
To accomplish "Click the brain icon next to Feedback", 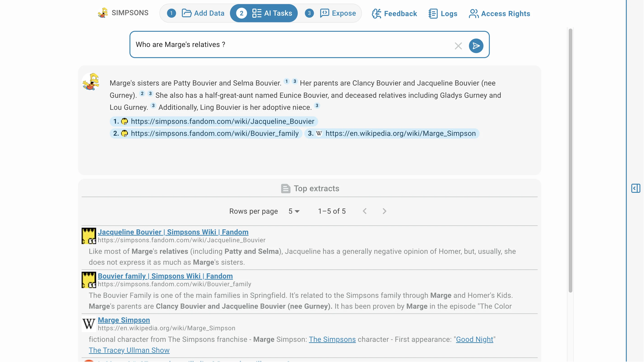I will coord(376,14).
